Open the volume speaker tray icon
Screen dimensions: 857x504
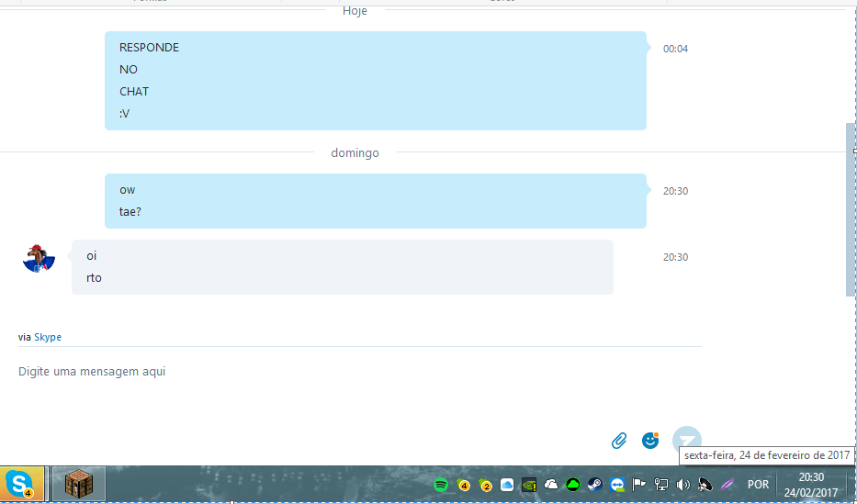[682, 485]
